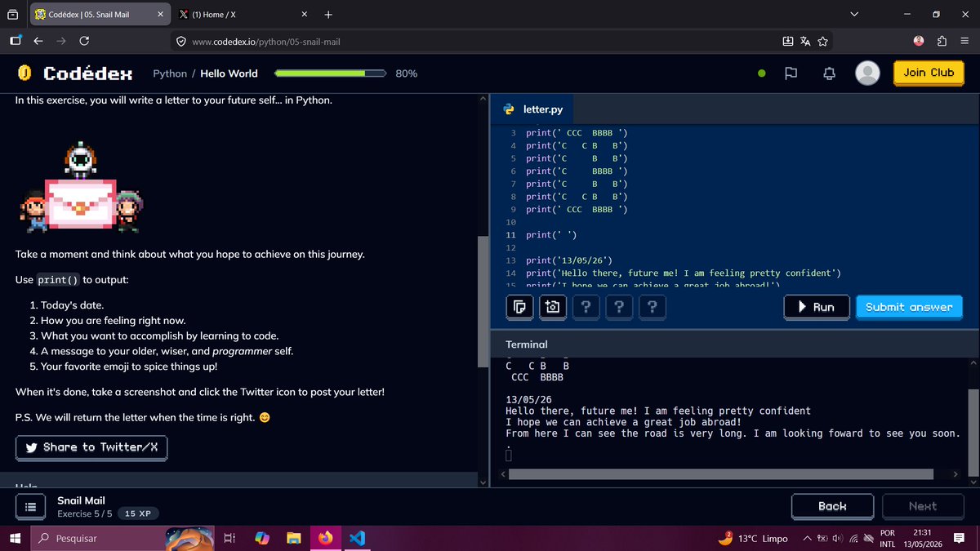This screenshot has height=551, width=980.
Task: Click the instructions panel vertical scrollbar
Action: (x=482, y=302)
